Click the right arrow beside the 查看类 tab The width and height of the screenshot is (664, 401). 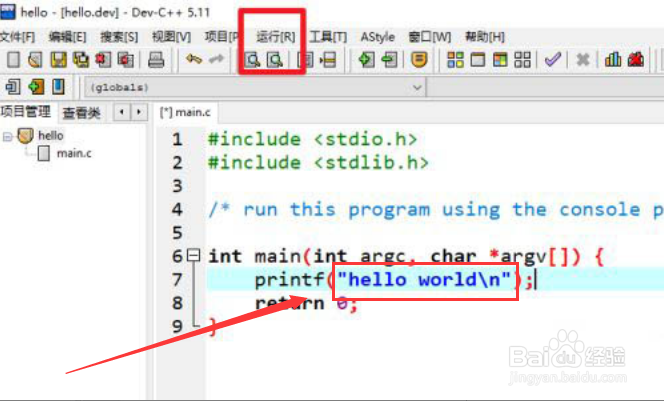pos(139,112)
